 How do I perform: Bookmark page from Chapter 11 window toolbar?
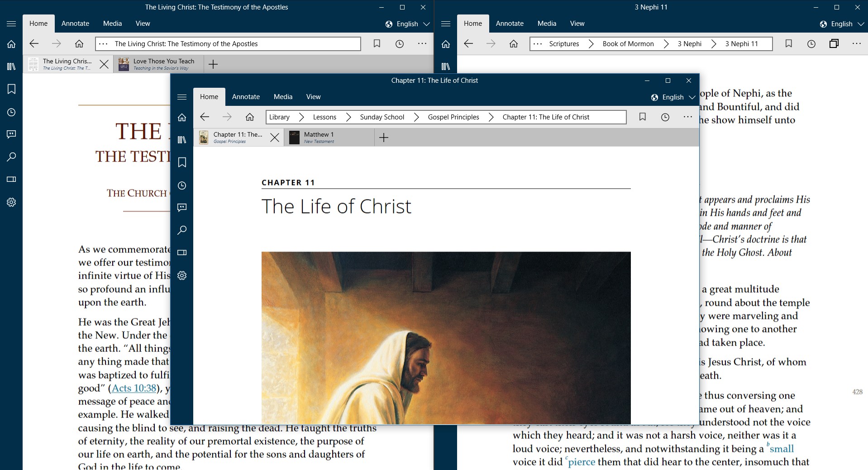(x=642, y=117)
